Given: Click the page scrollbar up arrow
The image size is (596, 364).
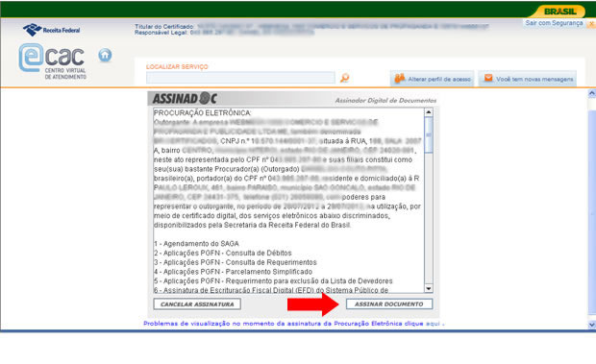Looking at the screenshot, I should coord(592,93).
